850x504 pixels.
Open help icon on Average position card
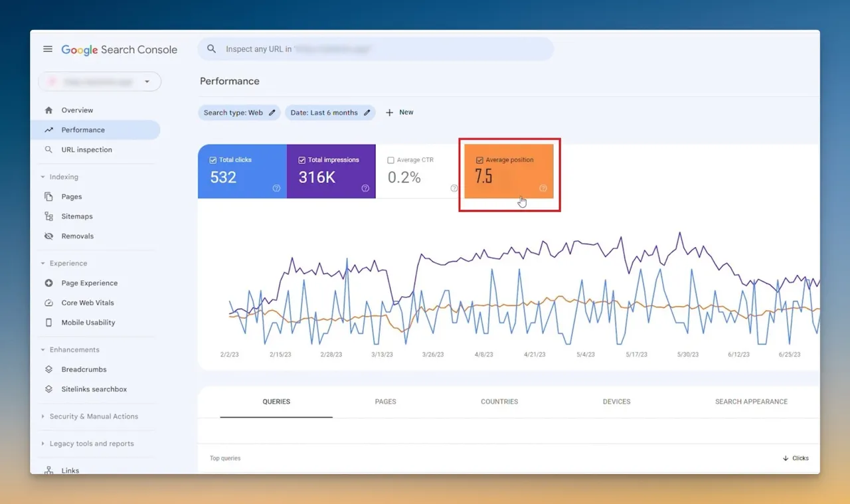[543, 189]
